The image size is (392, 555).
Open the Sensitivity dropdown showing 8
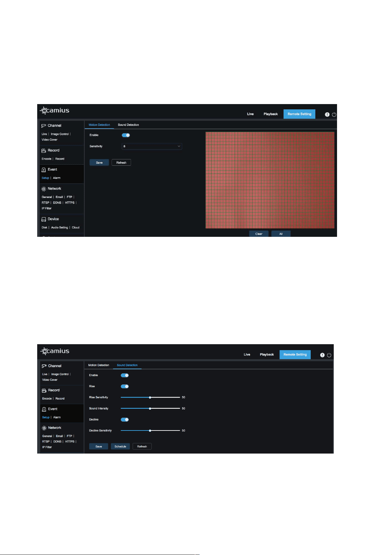[152, 146]
